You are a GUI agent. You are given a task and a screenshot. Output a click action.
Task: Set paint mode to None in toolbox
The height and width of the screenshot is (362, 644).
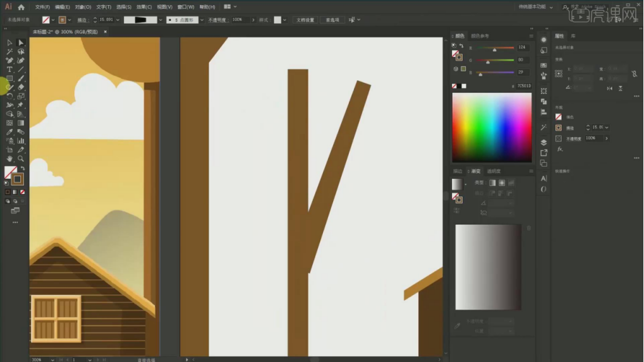(x=23, y=192)
